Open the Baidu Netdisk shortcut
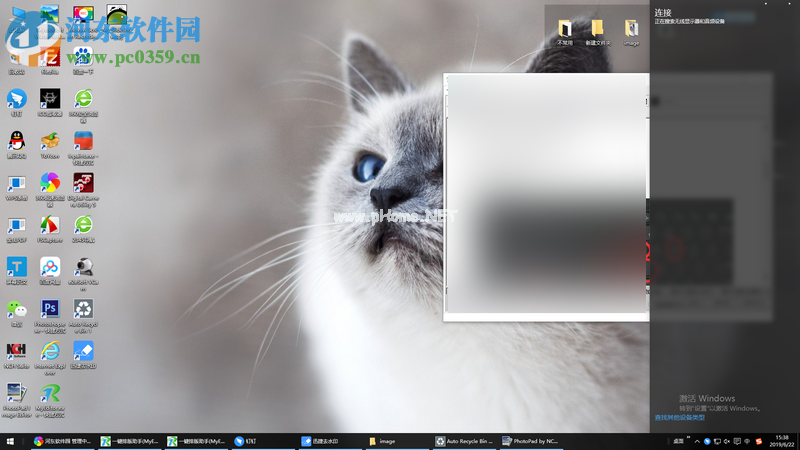 coord(49,270)
